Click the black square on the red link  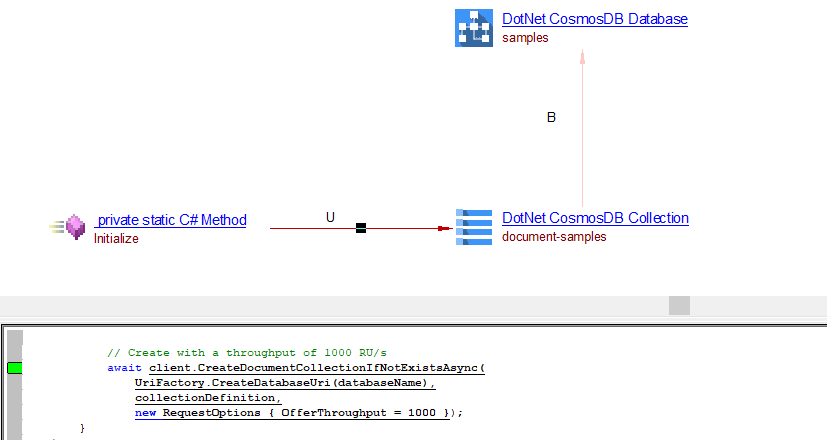pyautogui.click(x=361, y=228)
